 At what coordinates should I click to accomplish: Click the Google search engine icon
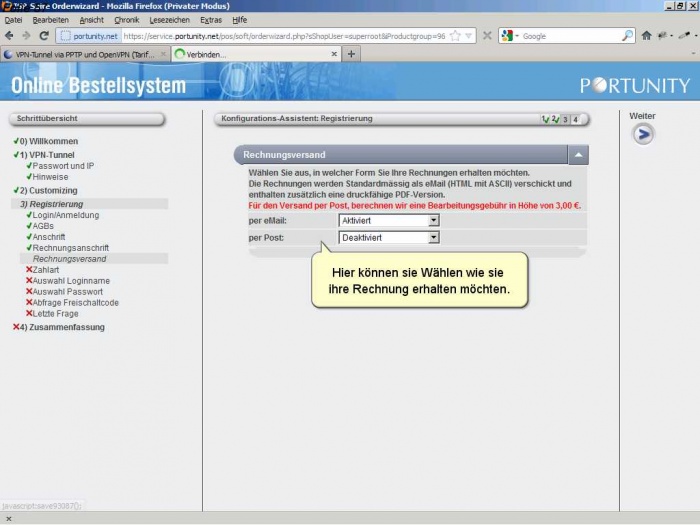pyautogui.click(x=507, y=35)
